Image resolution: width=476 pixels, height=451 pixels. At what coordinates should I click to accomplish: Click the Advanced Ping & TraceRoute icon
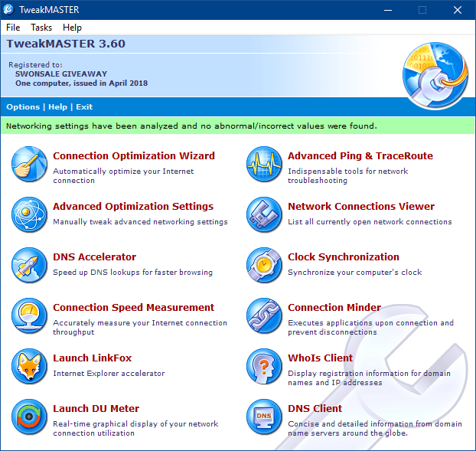click(x=264, y=164)
